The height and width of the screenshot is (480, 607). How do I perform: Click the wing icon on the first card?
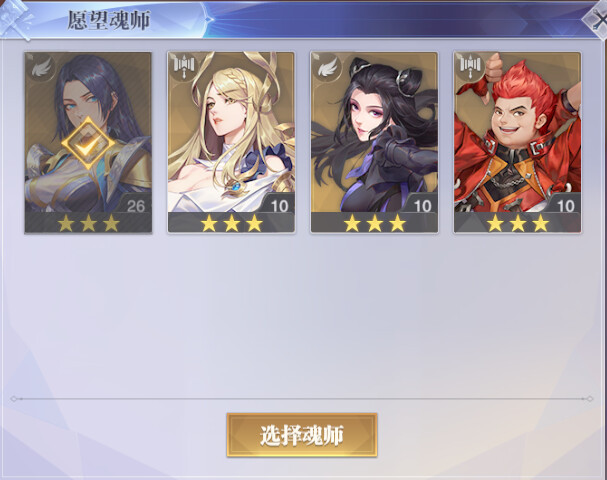pos(41,68)
